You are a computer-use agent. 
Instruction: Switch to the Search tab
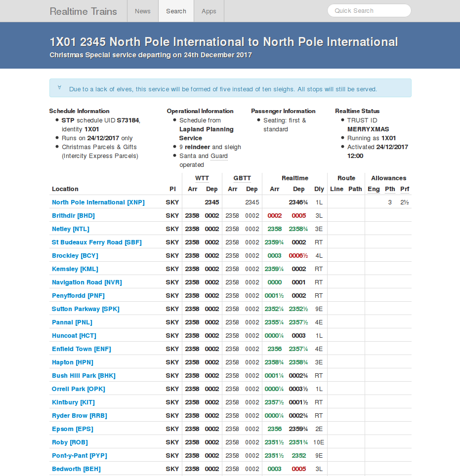(x=176, y=11)
